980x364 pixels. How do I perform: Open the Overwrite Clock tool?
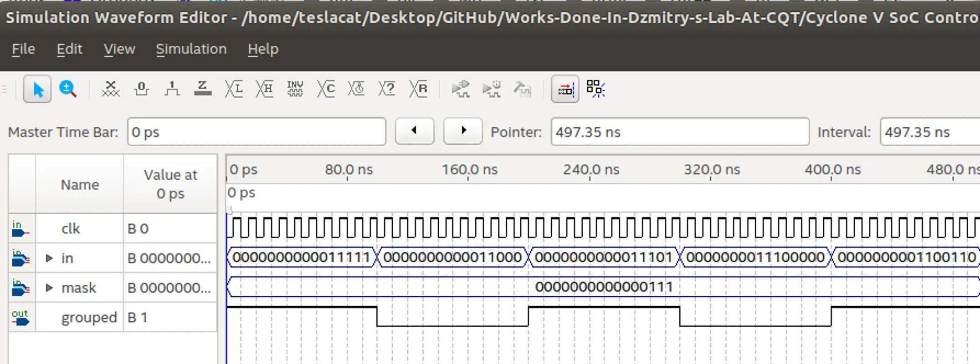pos(356,89)
